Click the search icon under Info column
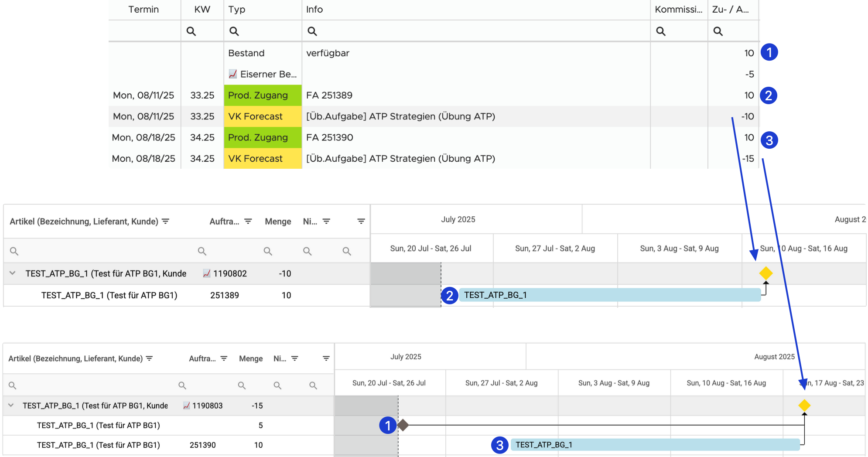Viewport: 868px width, 457px height. tap(312, 31)
